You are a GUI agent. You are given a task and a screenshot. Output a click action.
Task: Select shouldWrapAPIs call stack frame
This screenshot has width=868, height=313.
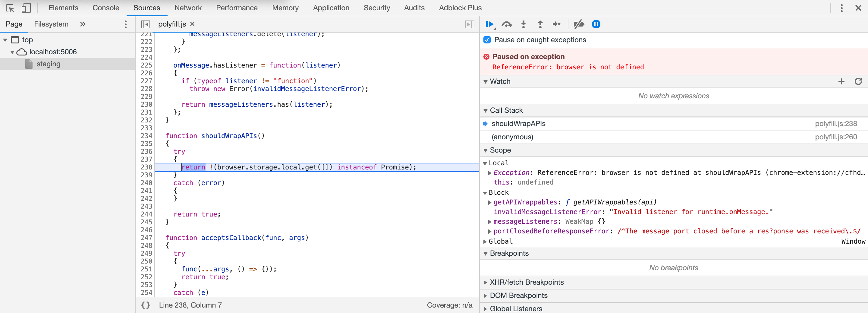click(x=674, y=124)
